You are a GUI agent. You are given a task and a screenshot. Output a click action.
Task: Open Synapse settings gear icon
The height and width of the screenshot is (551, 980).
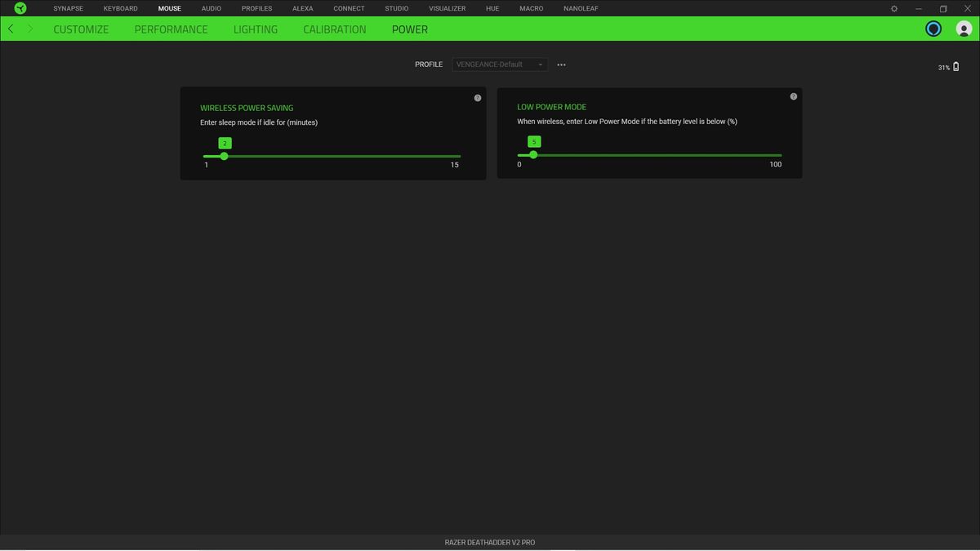pyautogui.click(x=894, y=8)
